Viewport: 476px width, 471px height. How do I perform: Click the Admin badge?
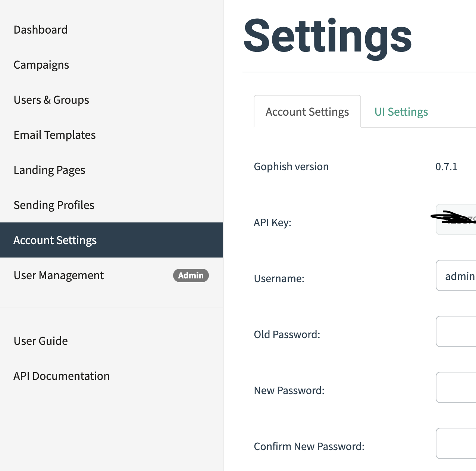click(191, 275)
